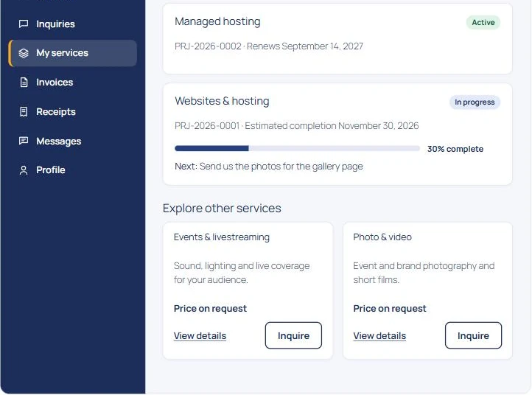Click the Inquiries chat bubble icon
Screen dimensions: 532x395
(x=24, y=24)
